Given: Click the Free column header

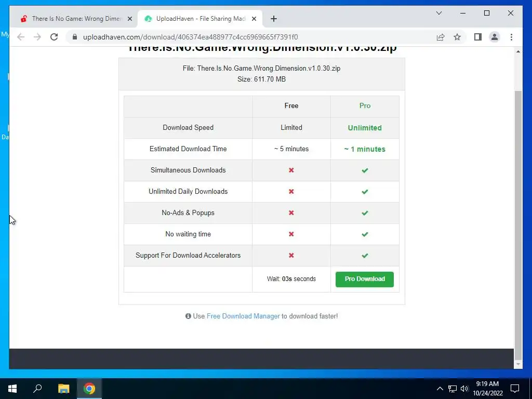Looking at the screenshot, I should point(291,105).
